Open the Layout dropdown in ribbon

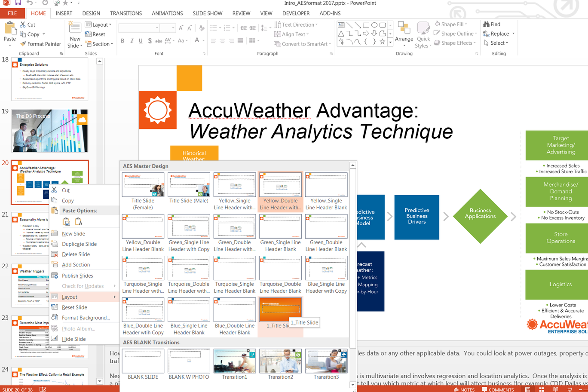pyautogui.click(x=98, y=24)
